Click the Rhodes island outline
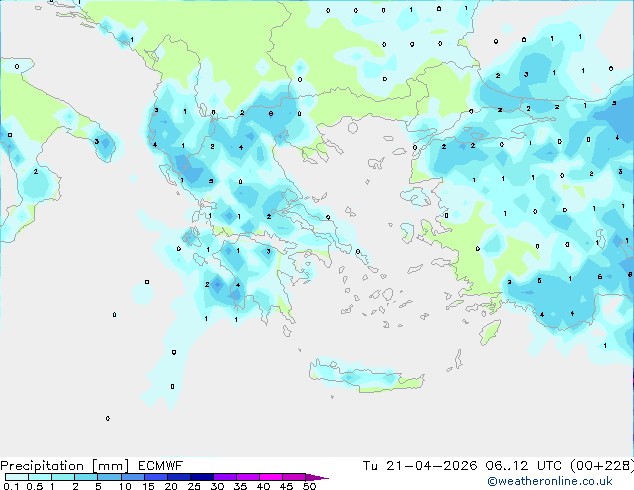Viewport: 634px width, 490px height. pos(490,332)
